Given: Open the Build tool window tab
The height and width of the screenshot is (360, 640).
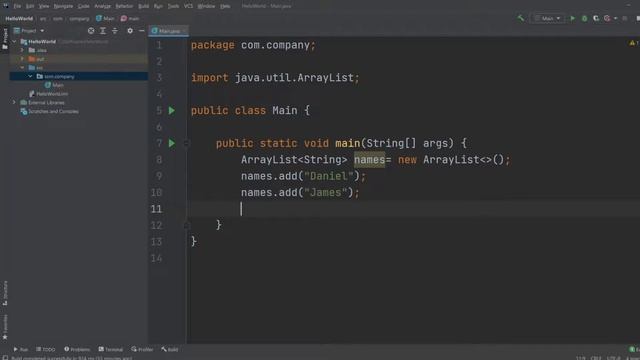Looking at the screenshot, I should [x=170, y=349].
